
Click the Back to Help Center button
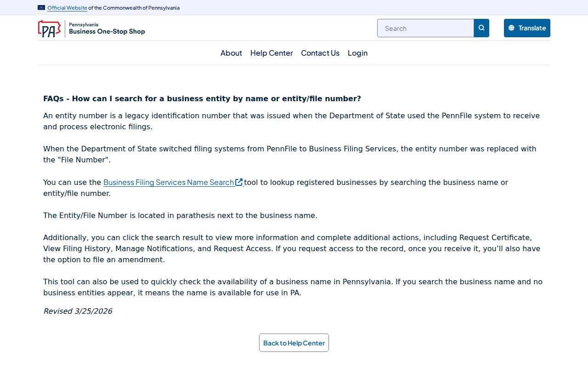click(294, 343)
